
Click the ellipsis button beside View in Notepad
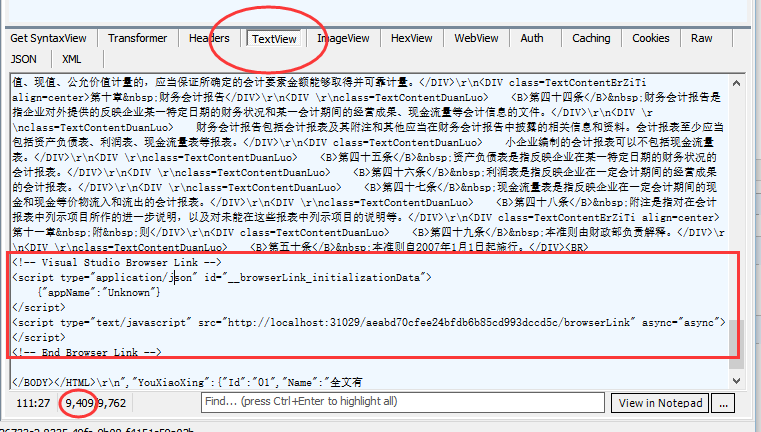(750, 402)
